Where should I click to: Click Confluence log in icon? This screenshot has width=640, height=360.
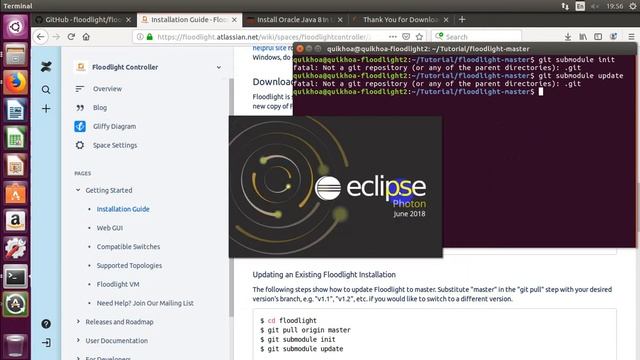tap(46, 342)
